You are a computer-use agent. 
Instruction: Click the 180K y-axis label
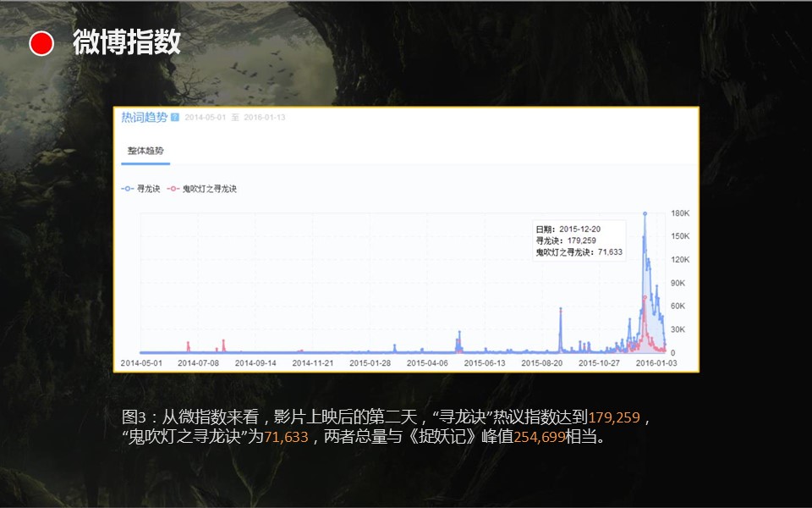tap(680, 213)
